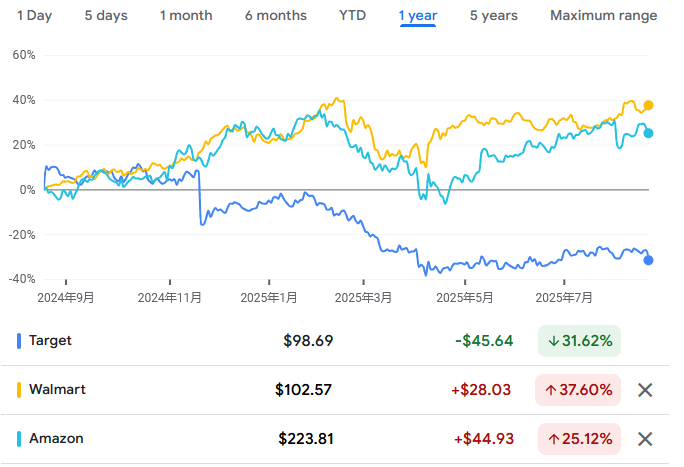Click the -20% y-axis label
The width and height of the screenshot is (684, 467).
coord(22,235)
